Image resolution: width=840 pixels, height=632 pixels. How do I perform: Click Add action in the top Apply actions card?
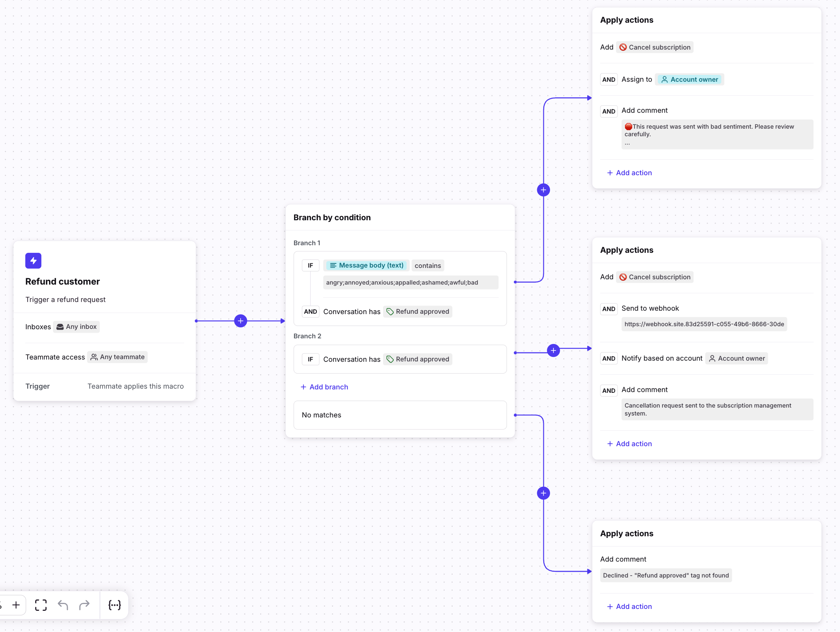coord(629,173)
